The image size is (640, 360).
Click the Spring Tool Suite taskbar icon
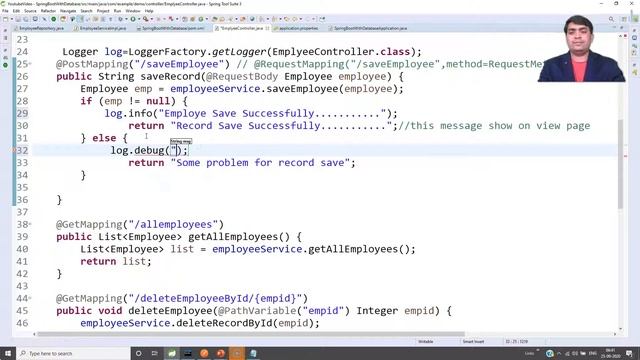pos(172,353)
